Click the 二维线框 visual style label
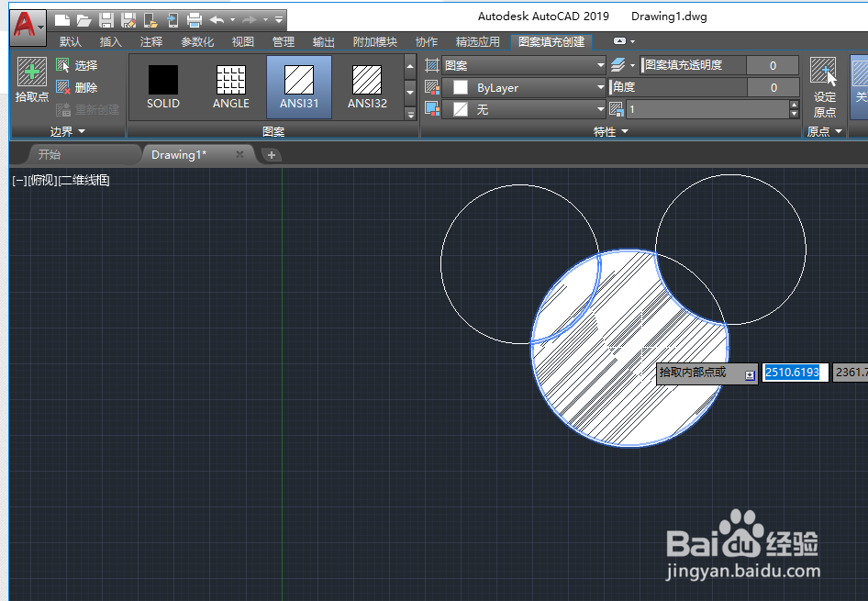 pyautogui.click(x=84, y=181)
